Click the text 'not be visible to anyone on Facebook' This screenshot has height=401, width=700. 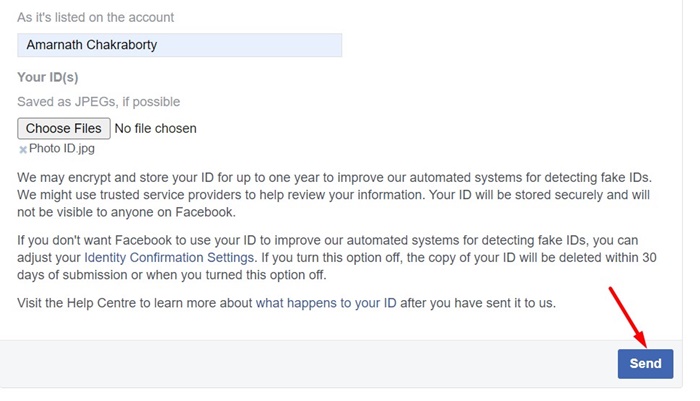(125, 212)
